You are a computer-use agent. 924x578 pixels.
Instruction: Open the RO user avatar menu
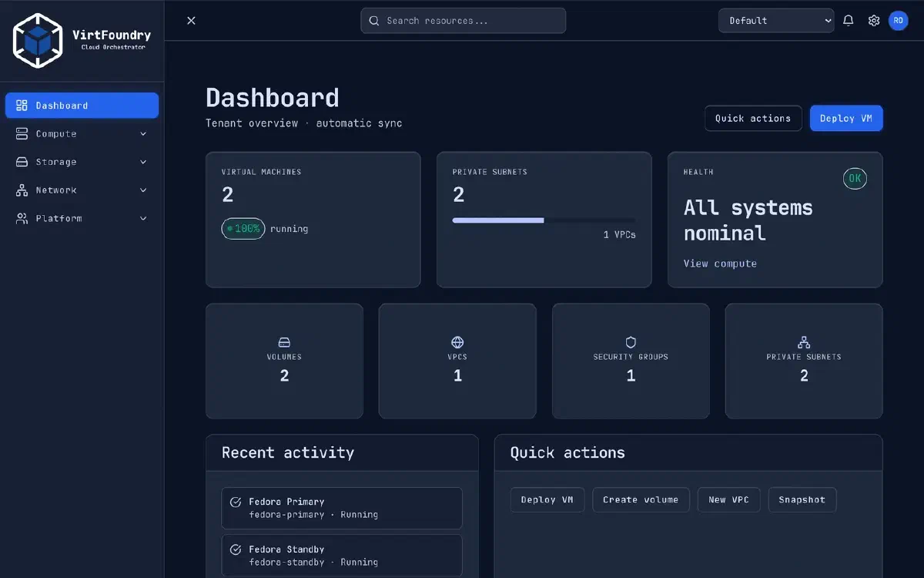pos(899,21)
